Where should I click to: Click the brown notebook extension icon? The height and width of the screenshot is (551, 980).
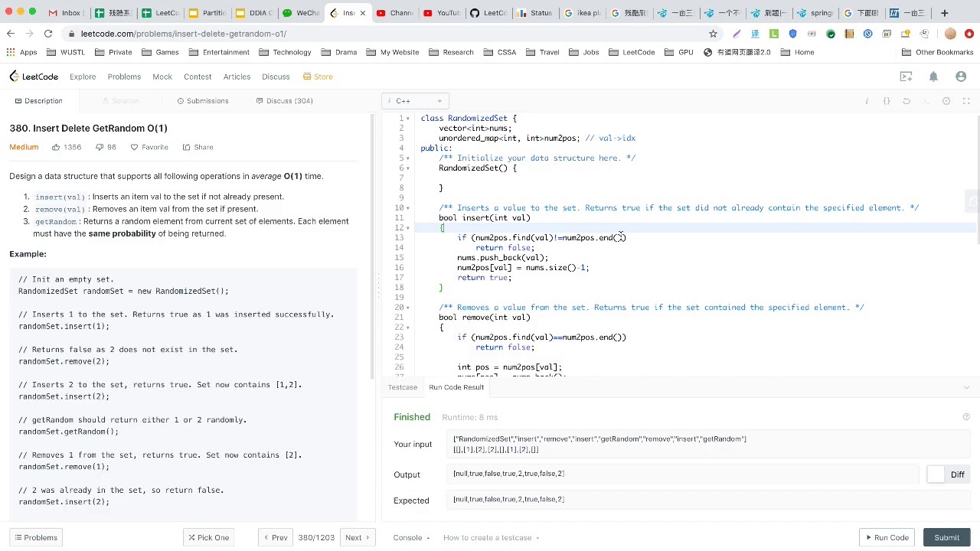[x=849, y=34]
